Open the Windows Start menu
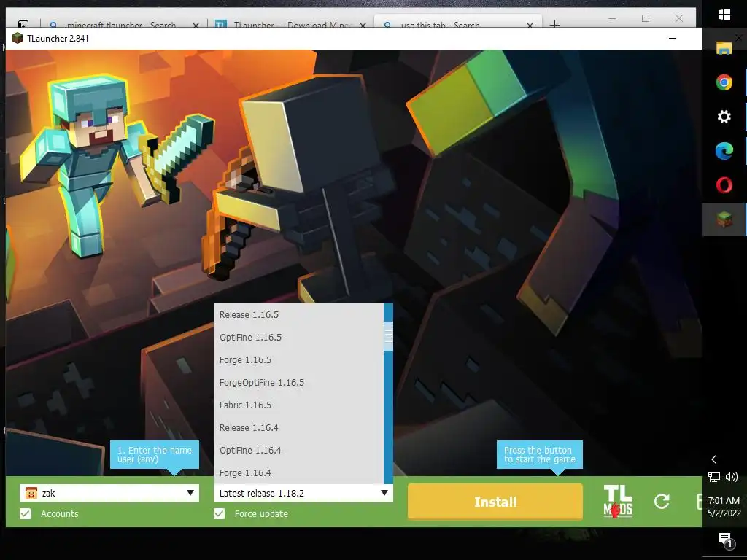The image size is (747, 560). (x=724, y=15)
